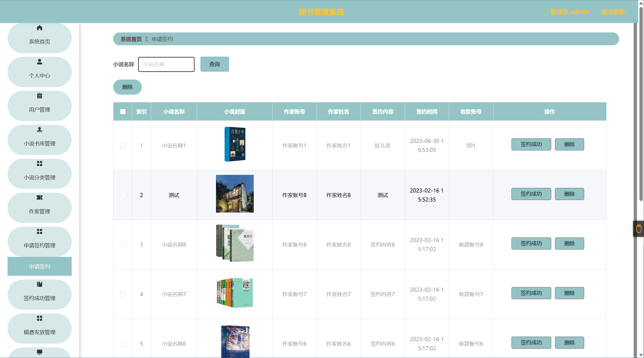The height and width of the screenshot is (358, 644).
Task: Click the grid icon for 小说分类管理
Action: click(x=39, y=164)
